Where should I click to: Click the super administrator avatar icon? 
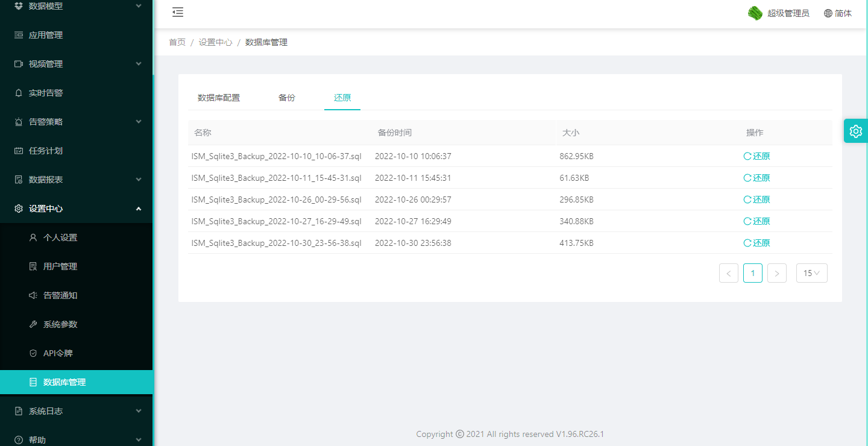point(755,13)
